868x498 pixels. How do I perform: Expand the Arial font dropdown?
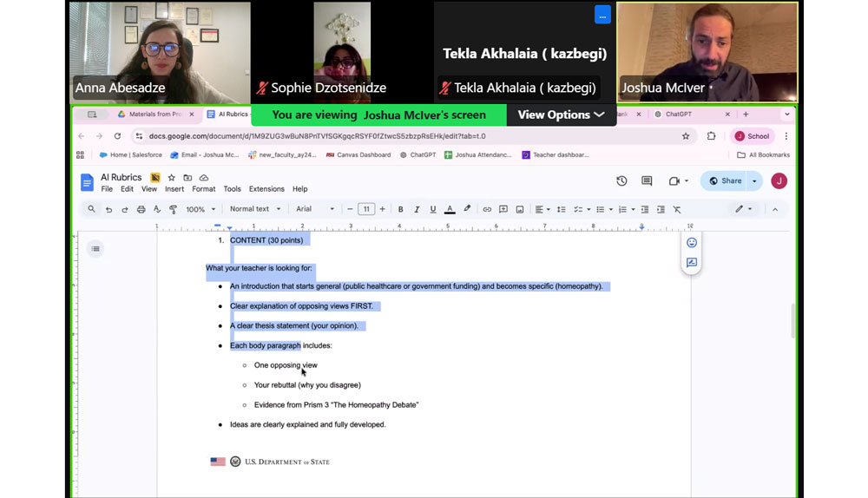point(314,209)
